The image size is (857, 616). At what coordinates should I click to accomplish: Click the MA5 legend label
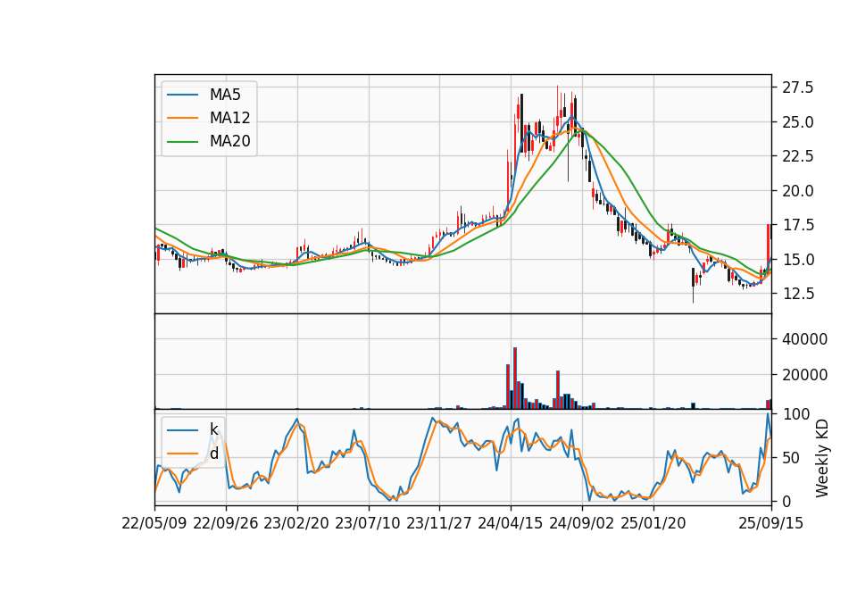(x=225, y=96)
